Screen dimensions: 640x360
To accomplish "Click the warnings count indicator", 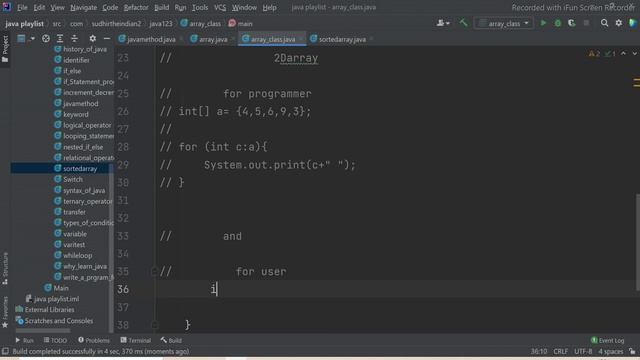I will pos(594,53).
